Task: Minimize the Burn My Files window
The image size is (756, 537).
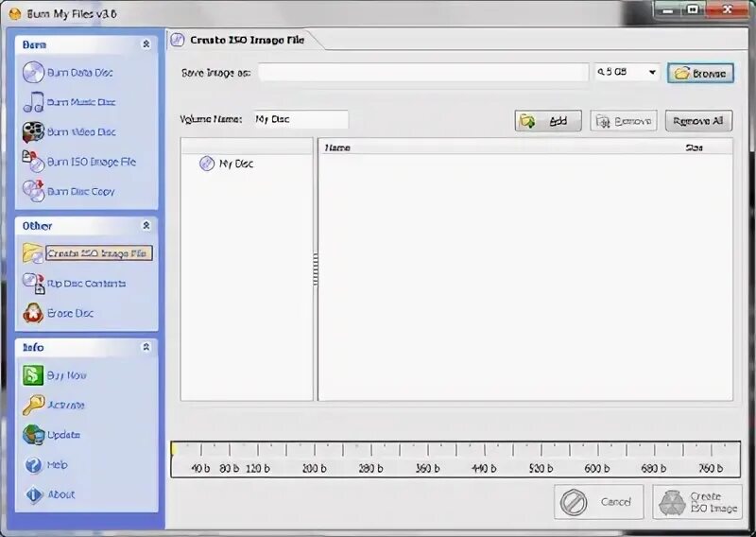Action: pos(668,9)
